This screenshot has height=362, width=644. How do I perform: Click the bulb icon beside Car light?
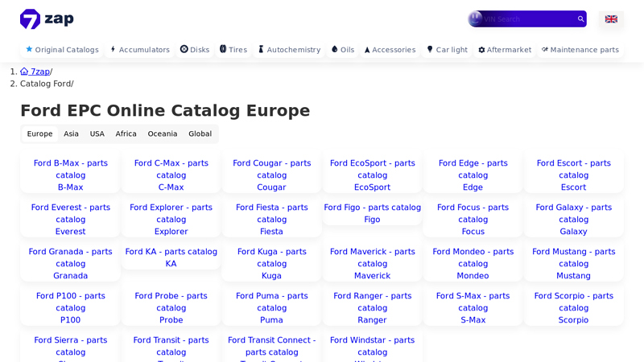pos(430,49)
